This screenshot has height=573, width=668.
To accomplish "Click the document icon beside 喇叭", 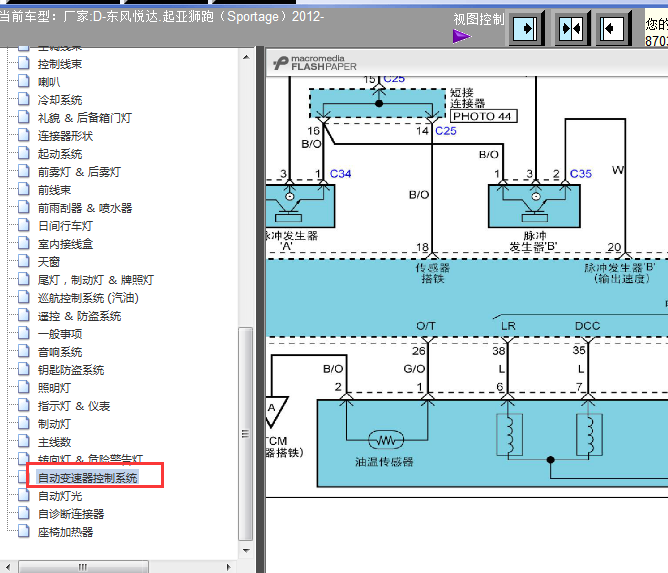I will tap(24, 81).
